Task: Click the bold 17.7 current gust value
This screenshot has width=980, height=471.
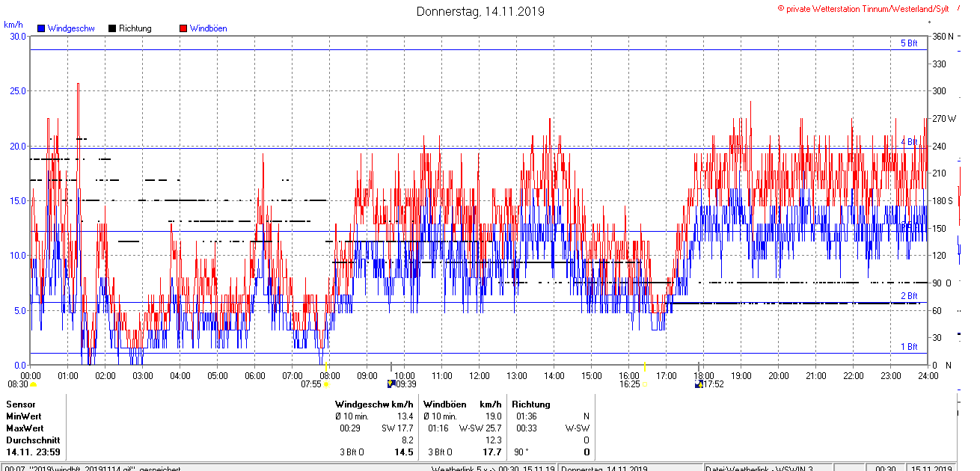Action: [491, 452]
